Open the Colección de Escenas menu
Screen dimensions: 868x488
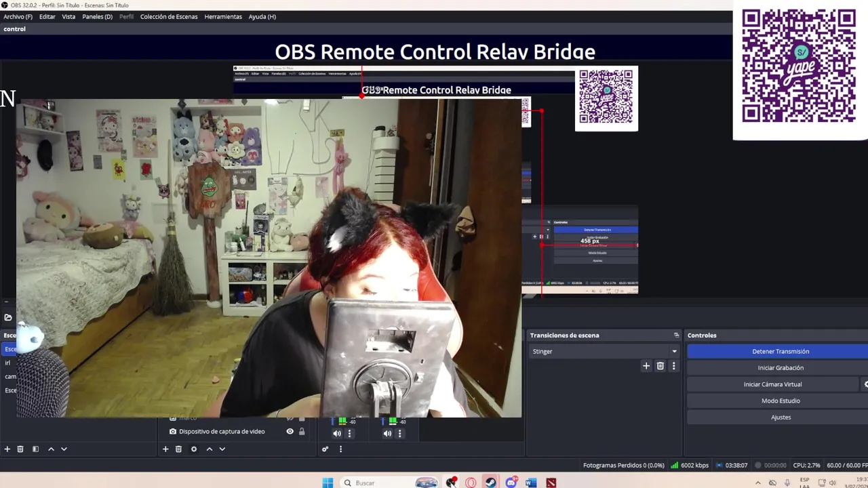[169, 16]
